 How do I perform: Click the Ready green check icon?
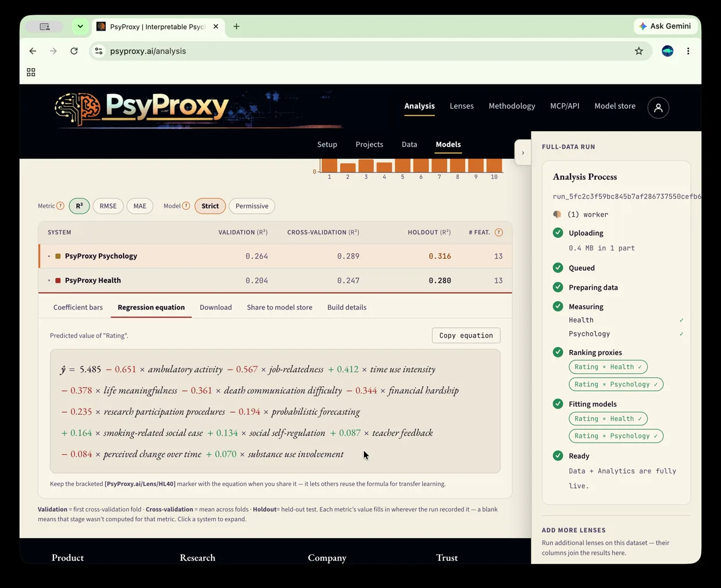point(558,456)
